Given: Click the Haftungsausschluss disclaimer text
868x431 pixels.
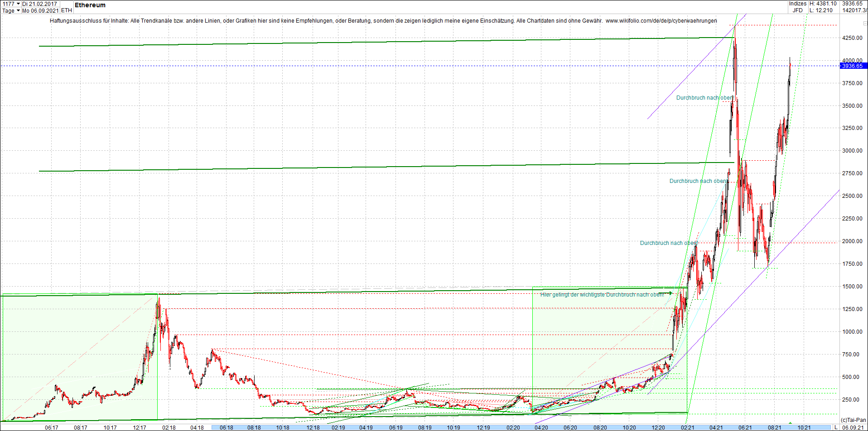Looking at the screenshot, I should (326, 21).
